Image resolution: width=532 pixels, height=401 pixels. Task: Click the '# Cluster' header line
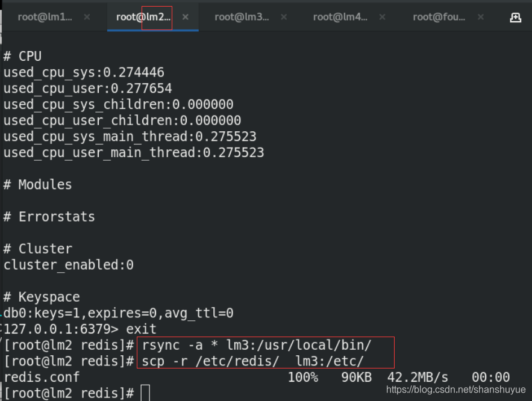(x=38, y=249)
